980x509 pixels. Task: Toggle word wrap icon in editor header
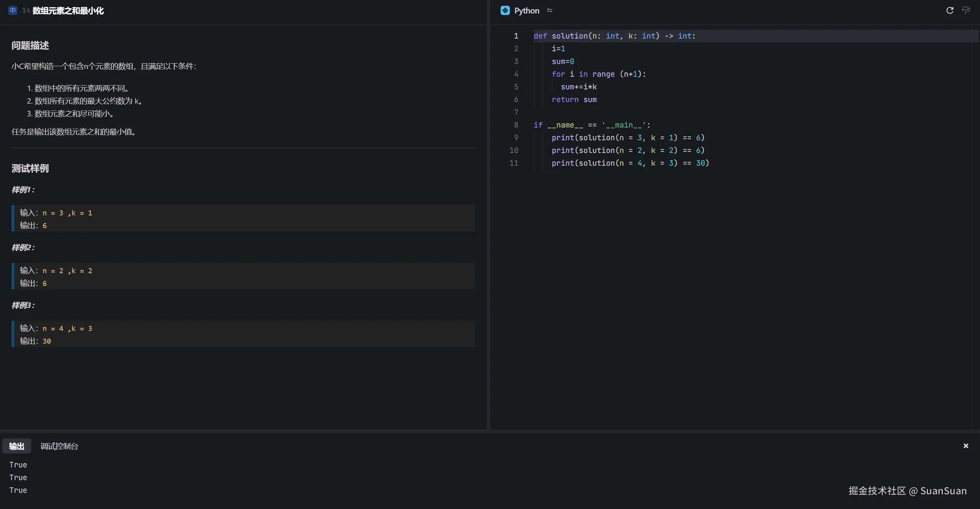(966, 10)
